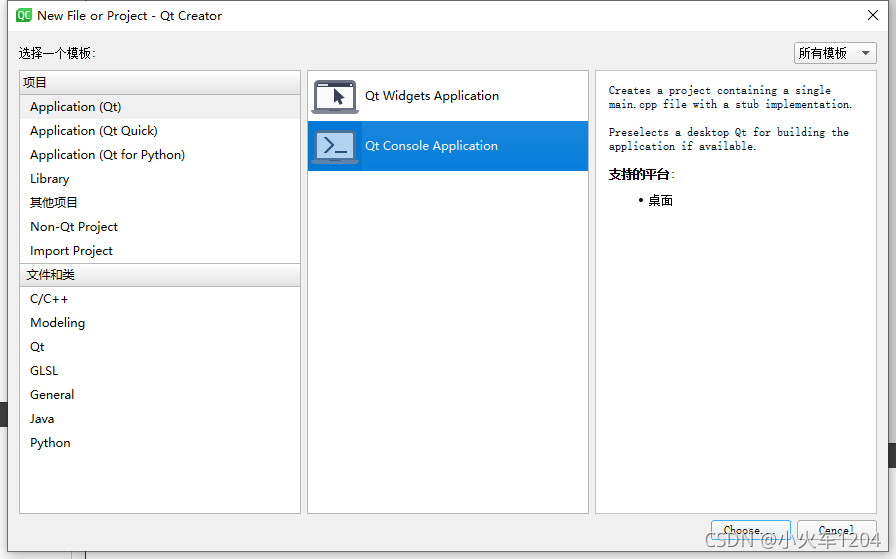Close the New File or Project dialog
The height and width of the screenshot is (559, 896).
tap(873, 15)
